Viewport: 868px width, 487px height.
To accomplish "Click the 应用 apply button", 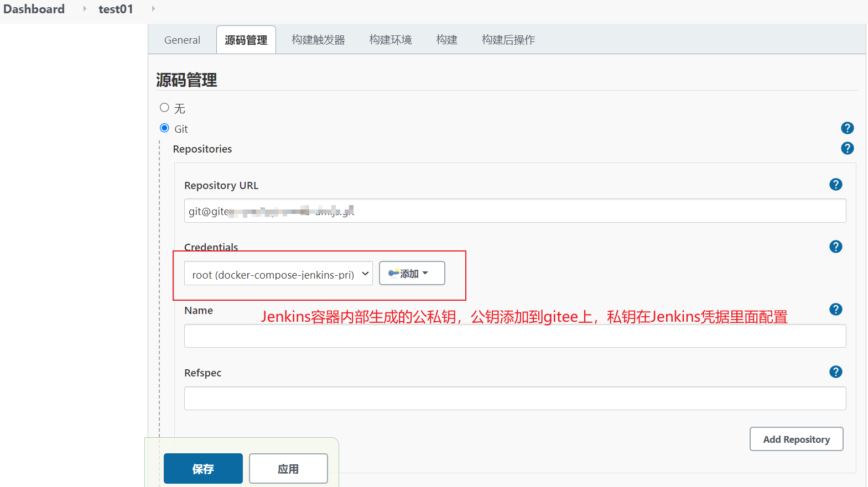I will click(288, 469).
